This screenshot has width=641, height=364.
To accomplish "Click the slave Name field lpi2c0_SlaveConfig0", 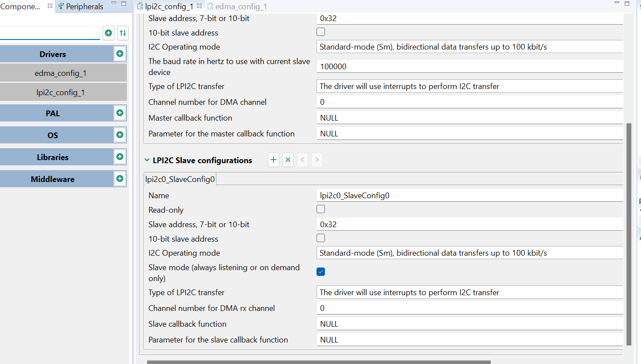I will [470, 195].
